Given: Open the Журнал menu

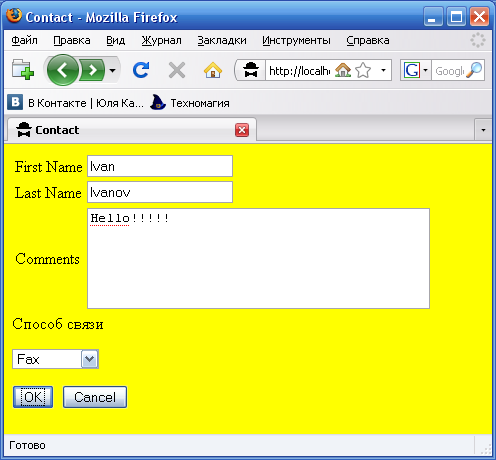Looking at the screenshot, I should [161, 40].
